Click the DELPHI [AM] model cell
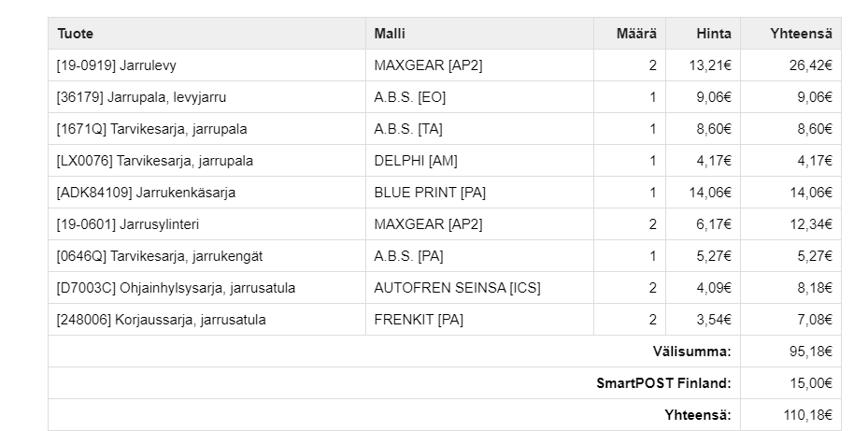 416,161
